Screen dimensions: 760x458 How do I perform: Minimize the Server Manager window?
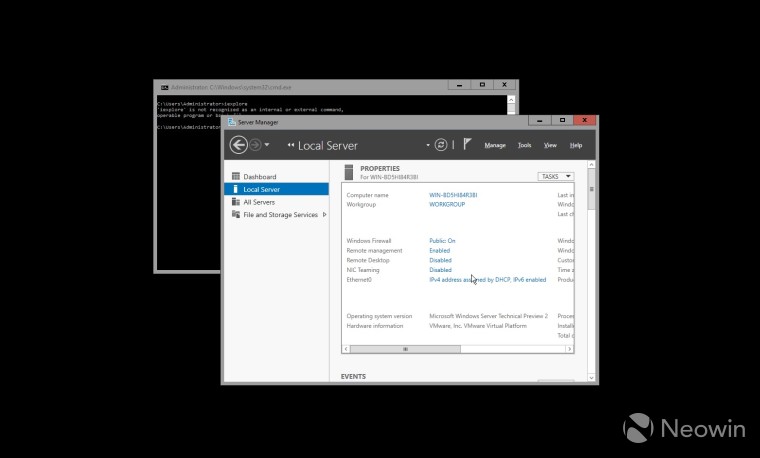coord(539,120)
